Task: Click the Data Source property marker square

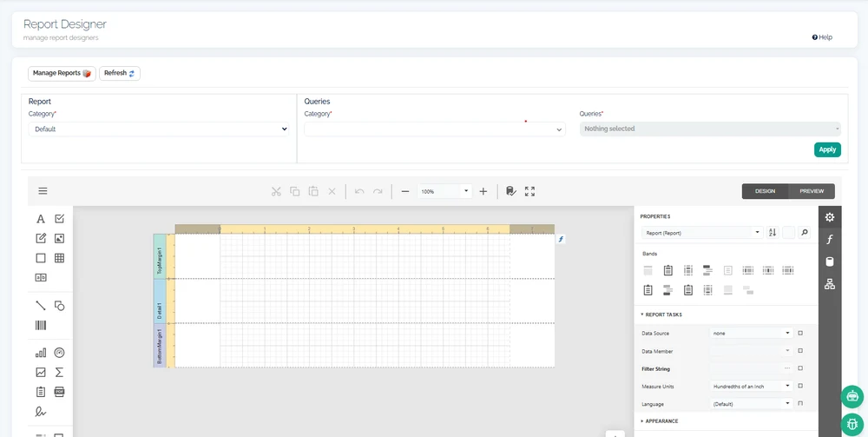Action: tap(800, 334)
